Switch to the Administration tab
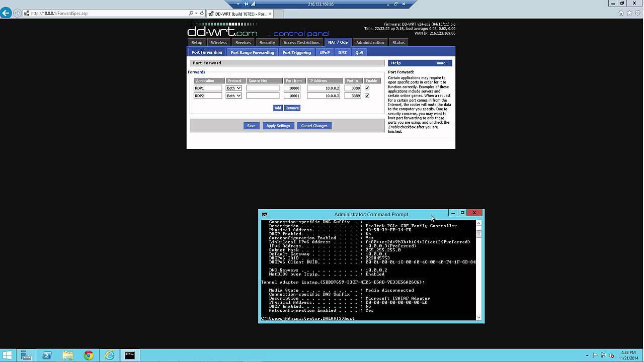Image resolution: width=644 pixels, height=362 pixels. click(x=370, y=42)
